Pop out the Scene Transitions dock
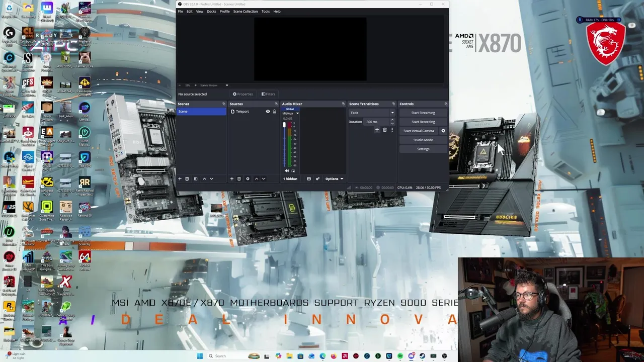This screenshot has height=362, width=644. (393, 104)
